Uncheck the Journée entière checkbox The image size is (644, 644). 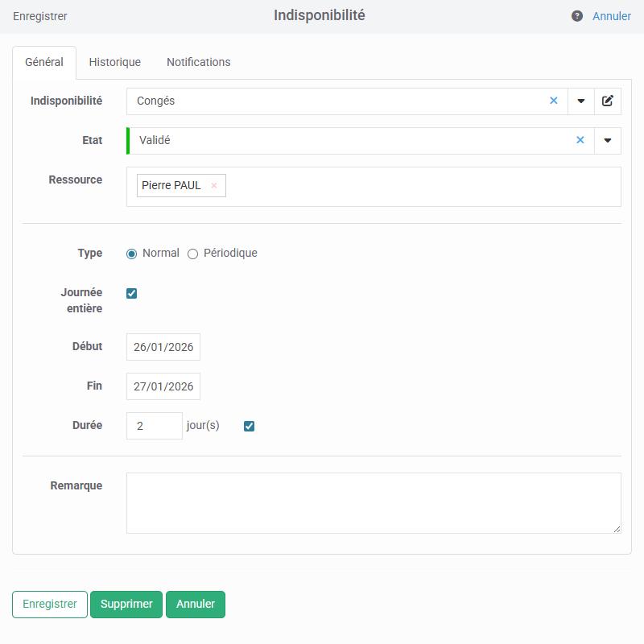(131, 293)
